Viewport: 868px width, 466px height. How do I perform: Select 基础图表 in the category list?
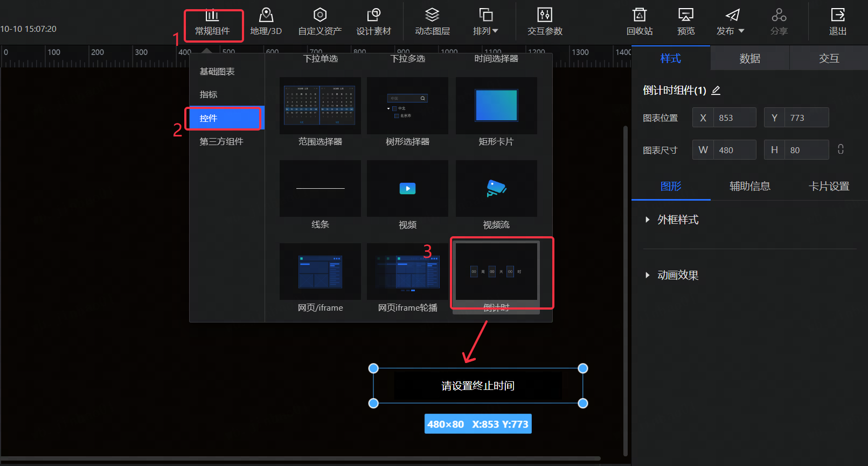pyautogui.click(x=217, y=71)
